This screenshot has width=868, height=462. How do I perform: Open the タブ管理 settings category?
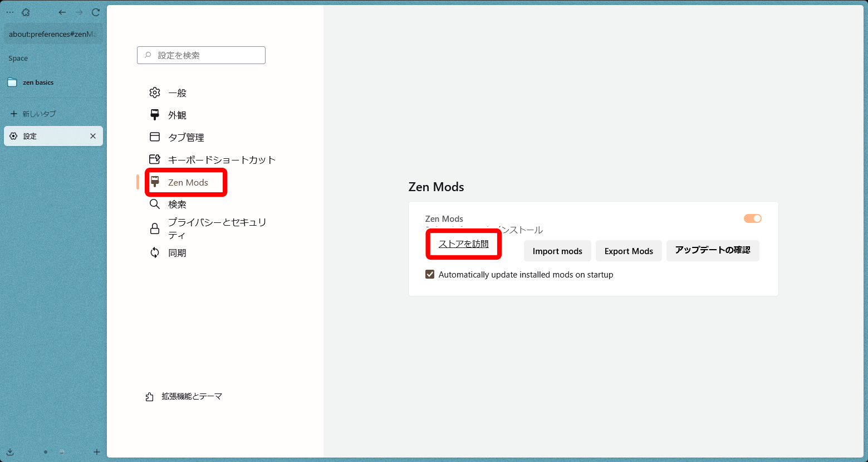click(x=176, y=138)
